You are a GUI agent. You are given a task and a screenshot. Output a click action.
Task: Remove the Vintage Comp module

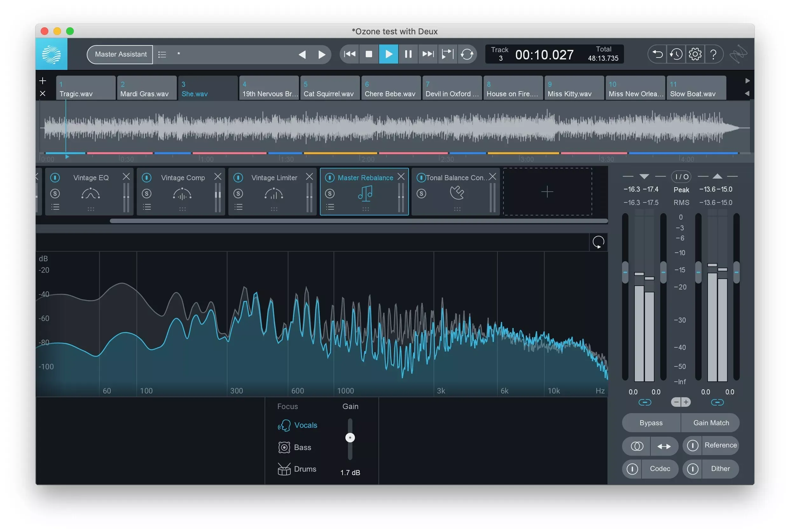click(x=218, y=176)
